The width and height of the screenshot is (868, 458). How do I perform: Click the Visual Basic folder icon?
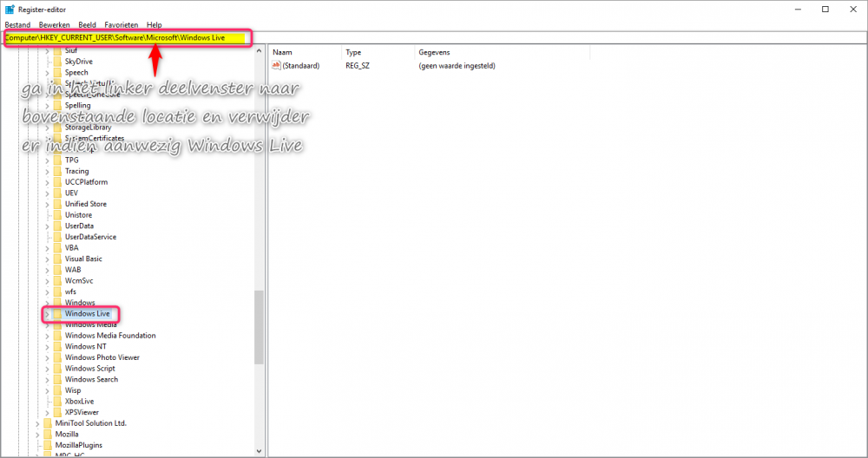click(57, 258)
